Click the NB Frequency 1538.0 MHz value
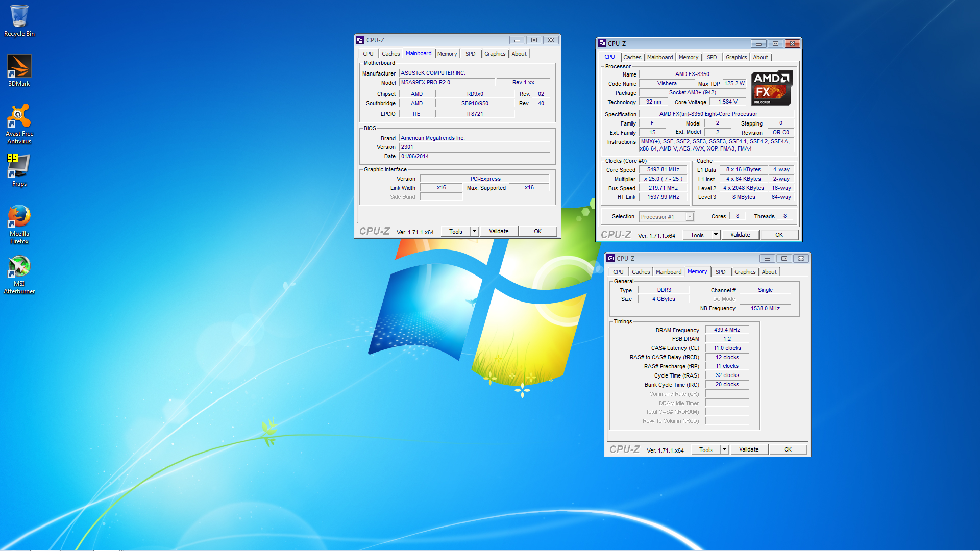This screenshot has height=551, width=980. click(x=765, y=308)
